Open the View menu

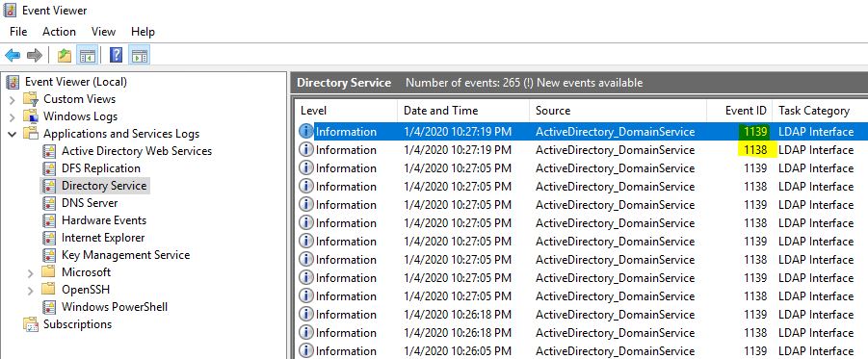pyautogui.click(x=103, y=32)
